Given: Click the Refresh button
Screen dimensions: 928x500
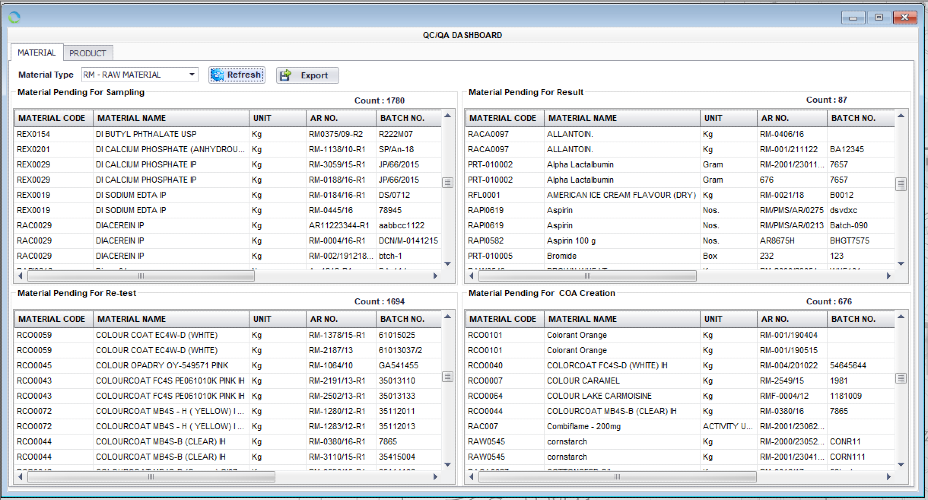Looking at the screenshot, I should click(237, 75).
